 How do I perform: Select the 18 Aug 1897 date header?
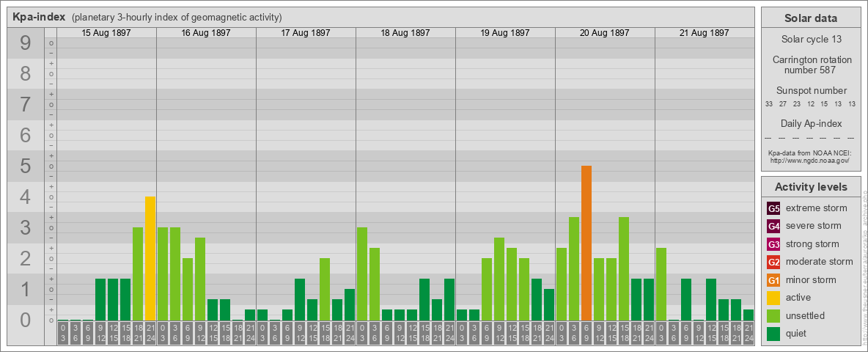(405, 33)
